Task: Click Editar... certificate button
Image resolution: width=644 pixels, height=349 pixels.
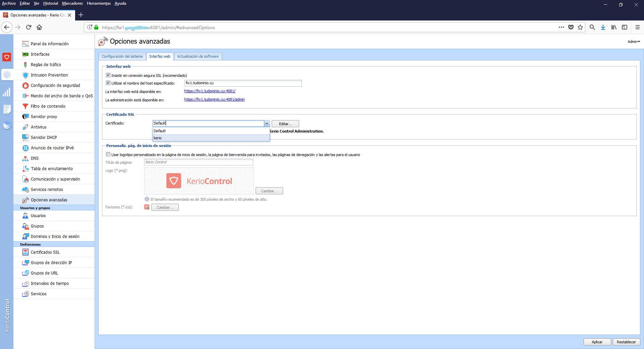Action: click(285, 124)
